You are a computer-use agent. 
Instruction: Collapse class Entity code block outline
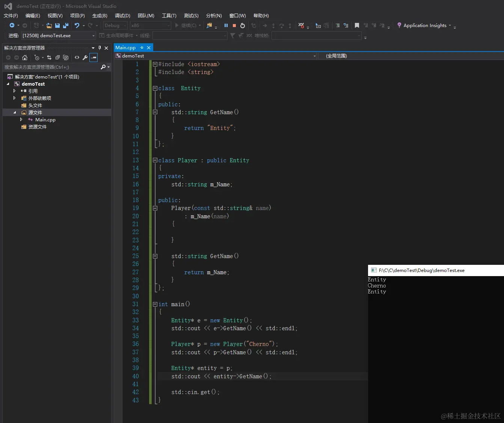(x=155, y=88)
